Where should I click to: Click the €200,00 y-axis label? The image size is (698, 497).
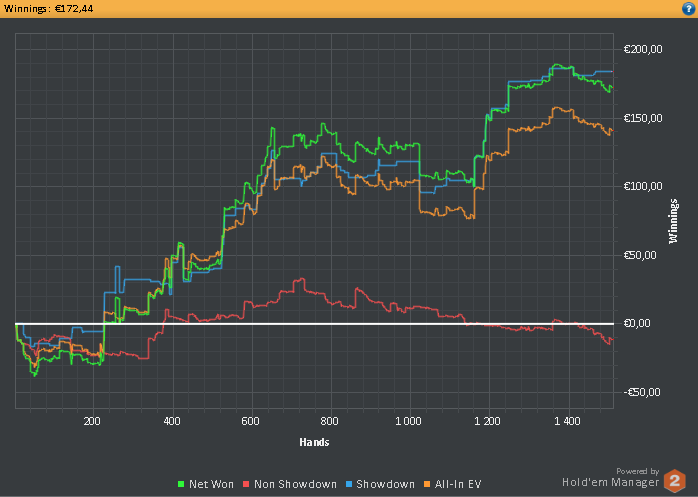tap(643, 50)
